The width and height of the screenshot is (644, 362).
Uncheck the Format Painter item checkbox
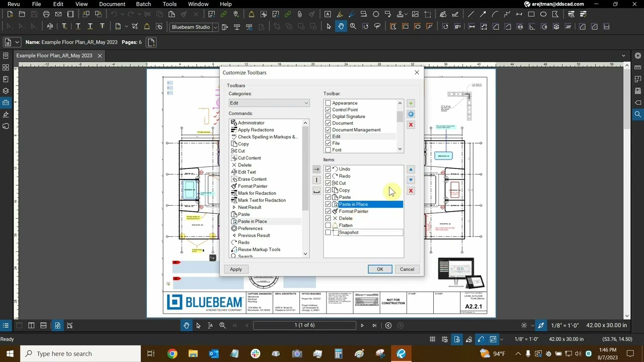(328, 211)
